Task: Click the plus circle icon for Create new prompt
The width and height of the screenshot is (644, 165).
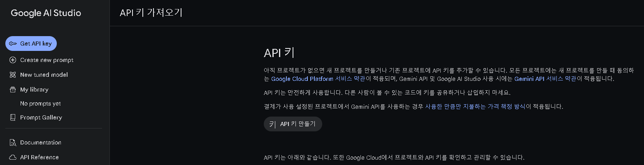Action: pyautogui.click(x=13, y=60)
